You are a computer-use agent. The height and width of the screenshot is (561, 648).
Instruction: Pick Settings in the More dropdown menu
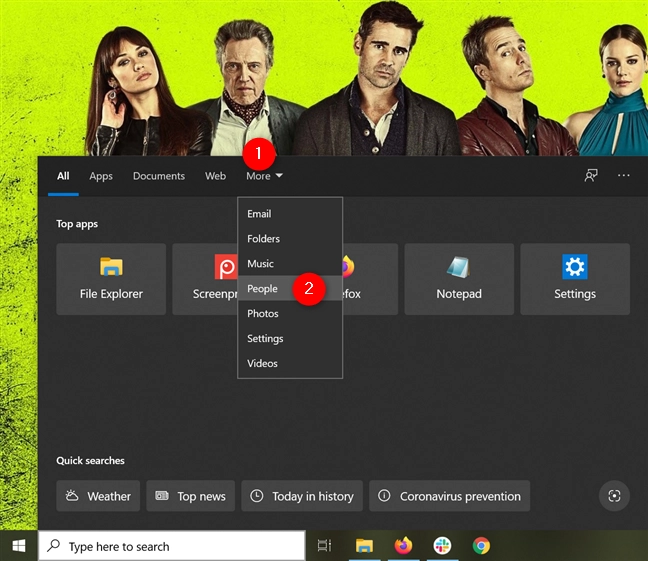coord(290,338)
